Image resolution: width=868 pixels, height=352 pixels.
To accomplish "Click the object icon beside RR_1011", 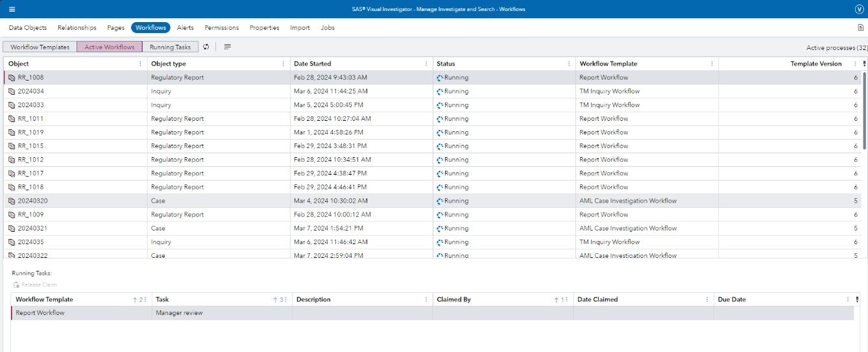I will click(12, 118).
